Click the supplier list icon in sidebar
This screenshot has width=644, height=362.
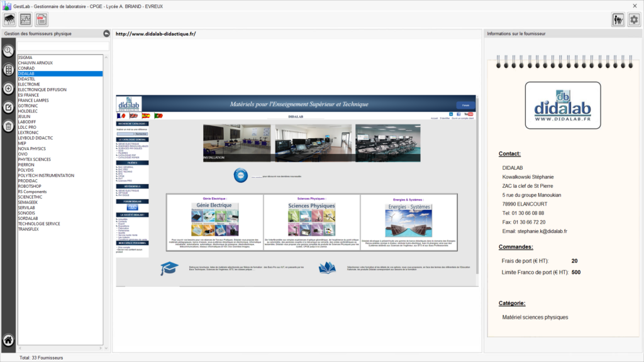(x=8, y=70)
